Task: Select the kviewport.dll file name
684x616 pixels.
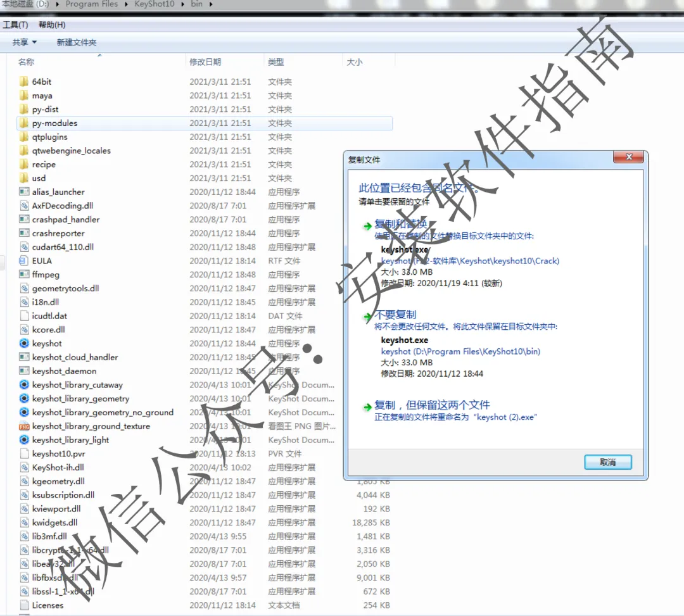Action: 56,509
